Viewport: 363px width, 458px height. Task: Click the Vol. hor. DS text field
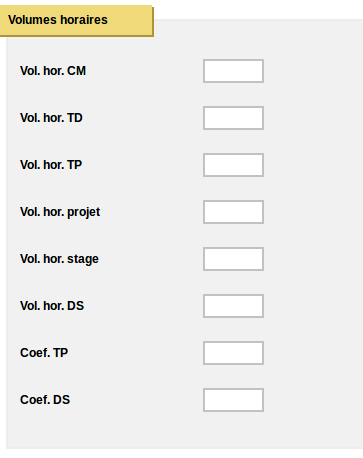(233, 306)
